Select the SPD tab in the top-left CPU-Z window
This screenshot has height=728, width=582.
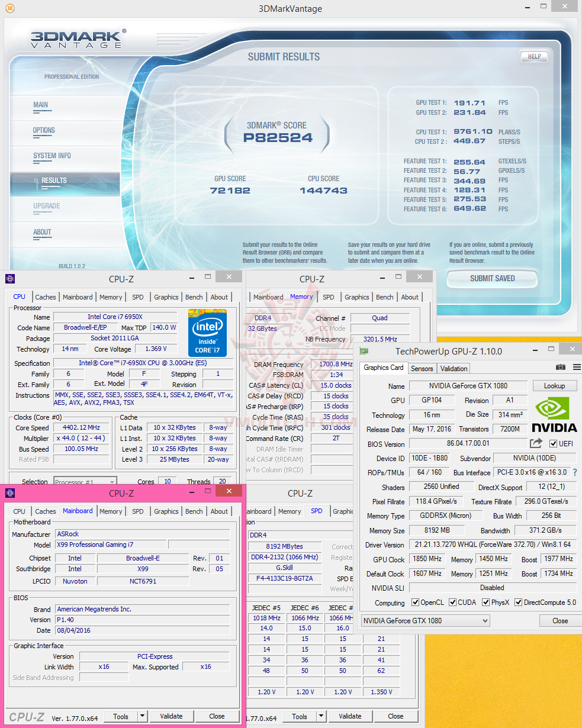coord(138,297)
